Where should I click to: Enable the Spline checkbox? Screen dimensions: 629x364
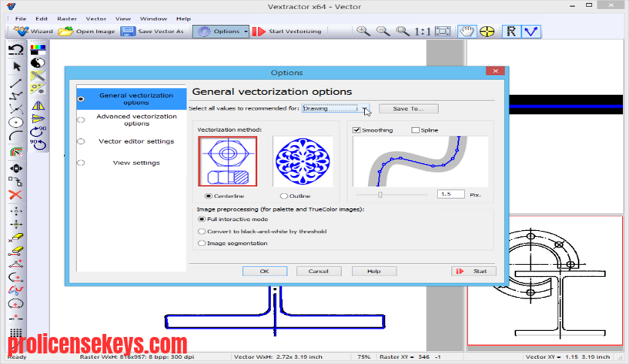click(x=415, y=130)
